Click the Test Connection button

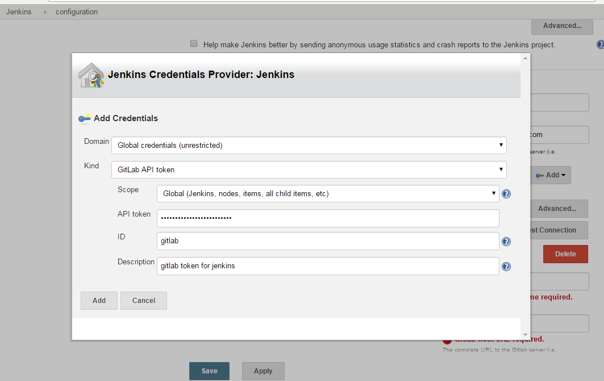pyautogui.click(x=559, y=230)
